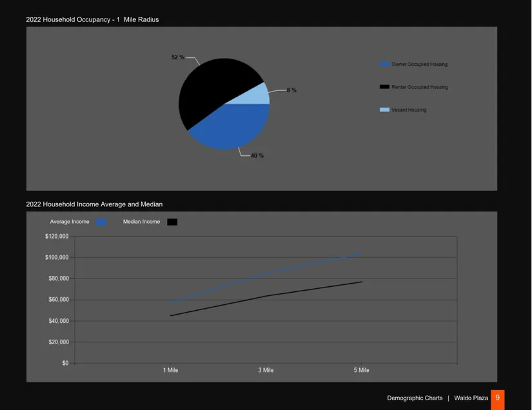This screenshot has height=410, width=532.
Task: Click the 1 Mile x-axis label
Action: pos(170,371)
